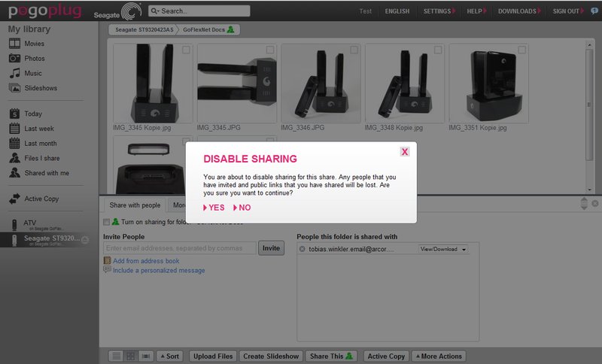Click Include a personalized message link
This screenshot has height=364, width=602.
tap(159, 271)
